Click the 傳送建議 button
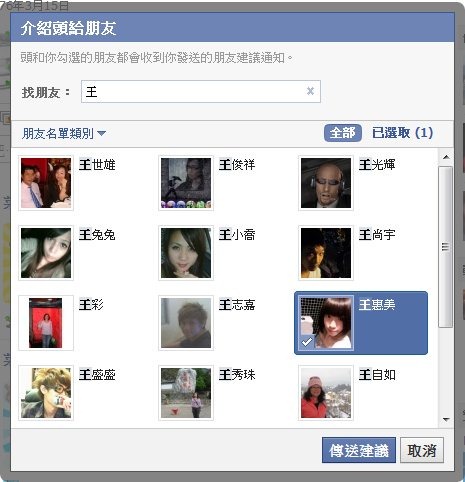465x482 pixels. click(x=359, y=450)
